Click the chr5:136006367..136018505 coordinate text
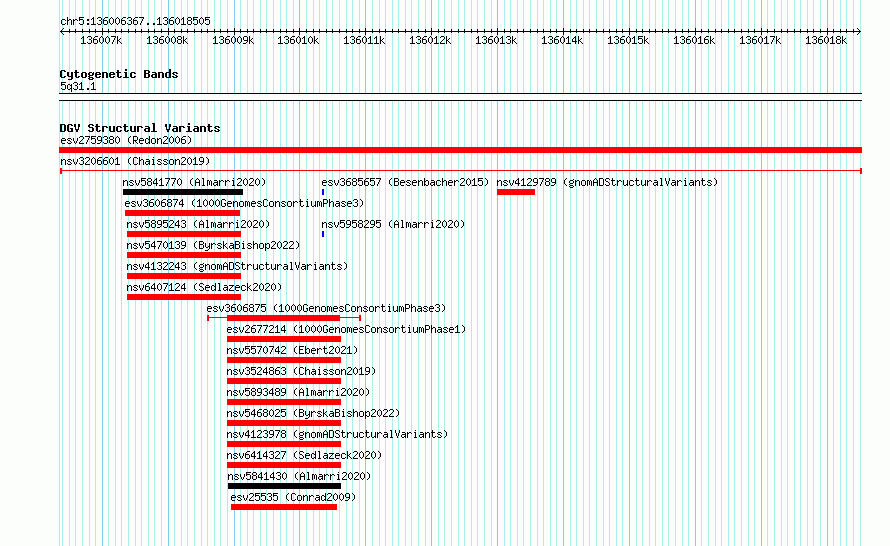890x546 pixels. point(135,21)
